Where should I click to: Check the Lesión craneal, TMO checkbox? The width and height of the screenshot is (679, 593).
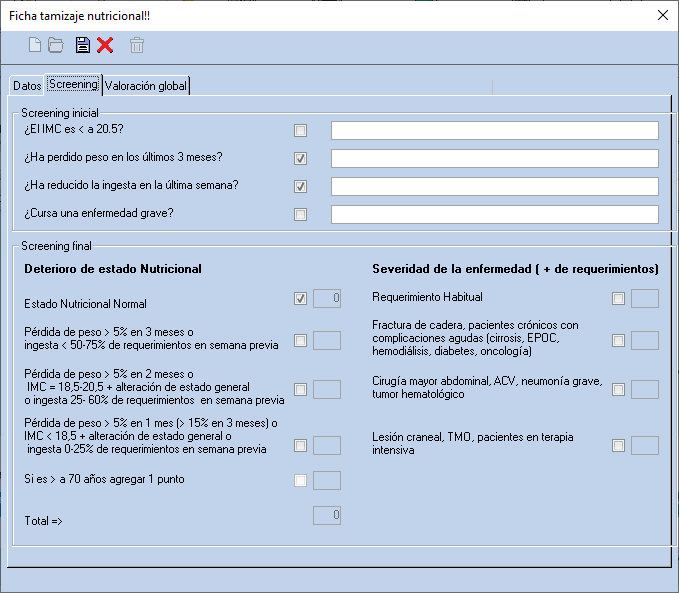click(618, 445)
